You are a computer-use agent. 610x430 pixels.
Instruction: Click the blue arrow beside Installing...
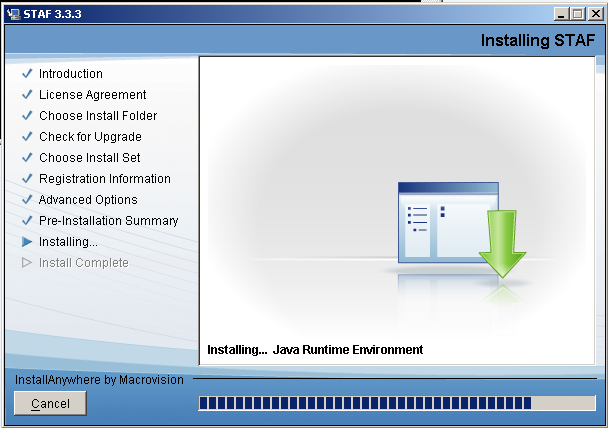(x=27, y=242)
